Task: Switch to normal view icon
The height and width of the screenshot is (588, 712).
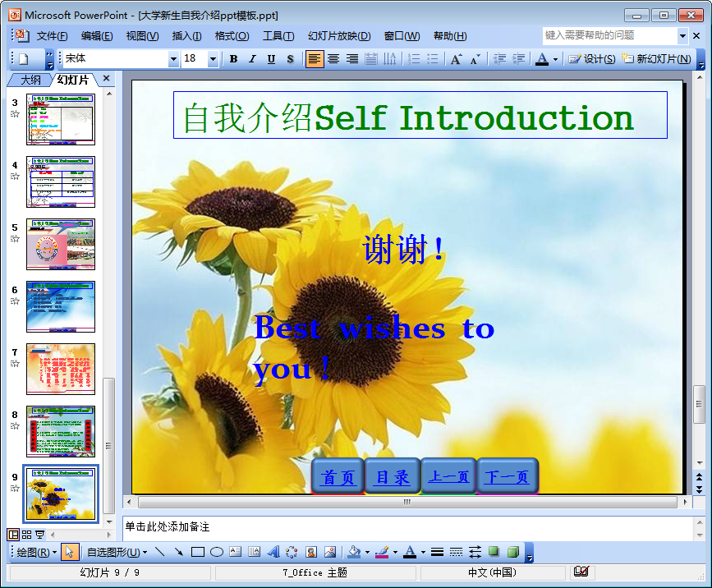Action: [x=13, y=535]
